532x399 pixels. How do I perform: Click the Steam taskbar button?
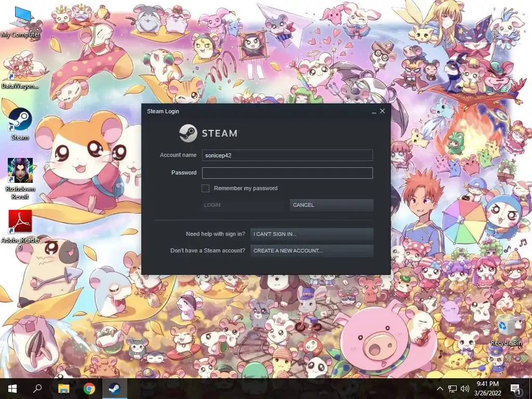click(115, 389)
